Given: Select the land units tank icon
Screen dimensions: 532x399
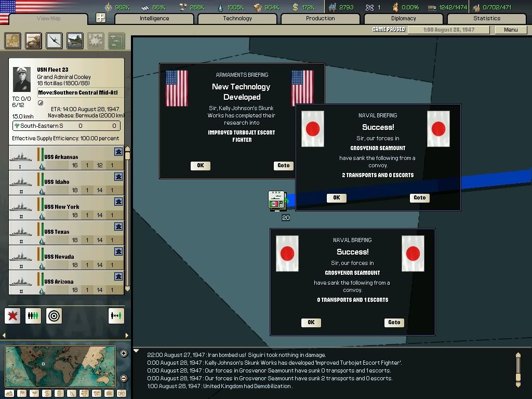Looking at the screenshot, I should [33, 41].
